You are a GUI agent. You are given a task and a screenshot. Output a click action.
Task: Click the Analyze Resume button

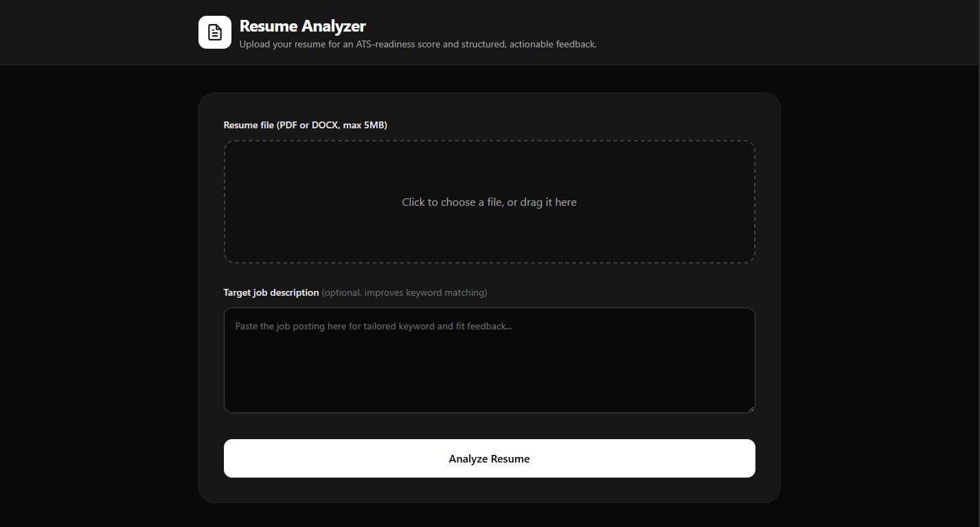489,458
